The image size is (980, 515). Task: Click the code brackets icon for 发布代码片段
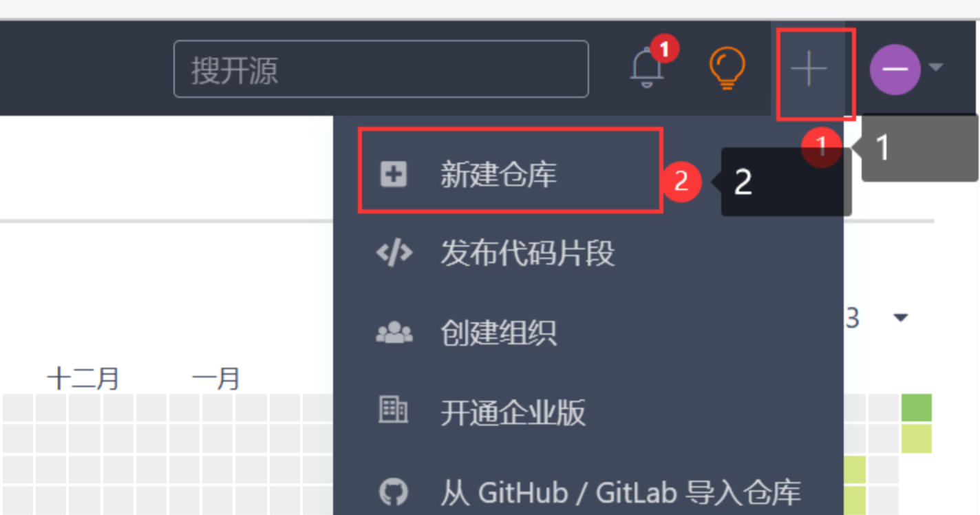point(394,254)
